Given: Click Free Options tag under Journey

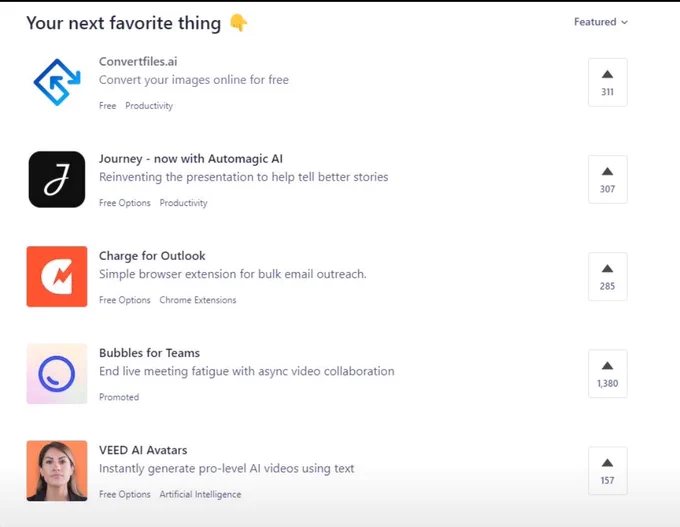Looking at the screenshot, I should [124, 203].
